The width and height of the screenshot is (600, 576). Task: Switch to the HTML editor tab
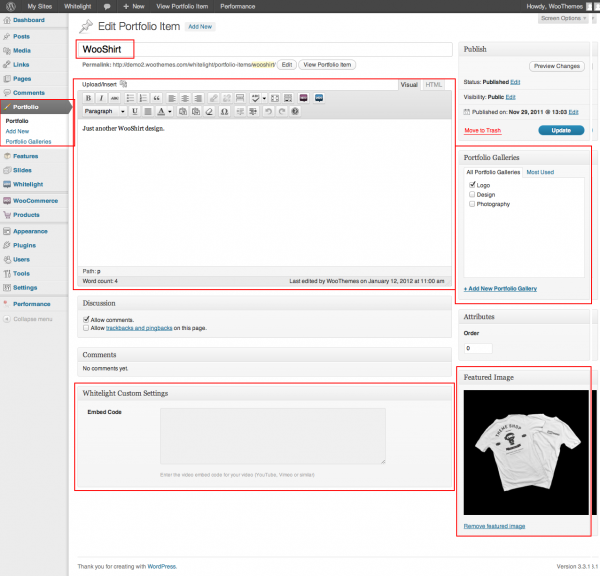[433, 85]
